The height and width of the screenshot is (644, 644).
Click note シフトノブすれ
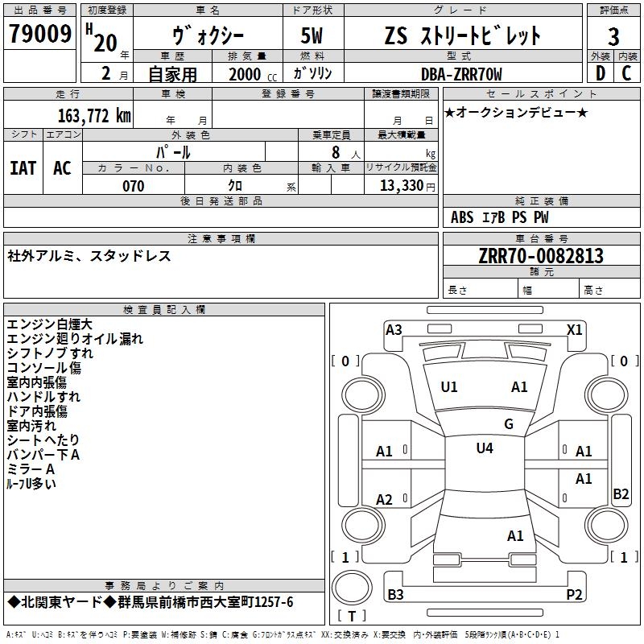tap(50, 353)
